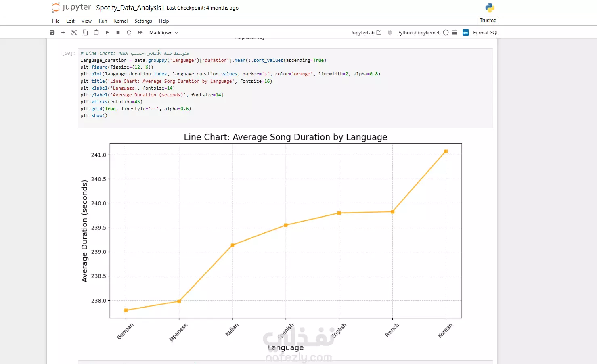
Task: Open the Help menu
Action: [164, 21]
